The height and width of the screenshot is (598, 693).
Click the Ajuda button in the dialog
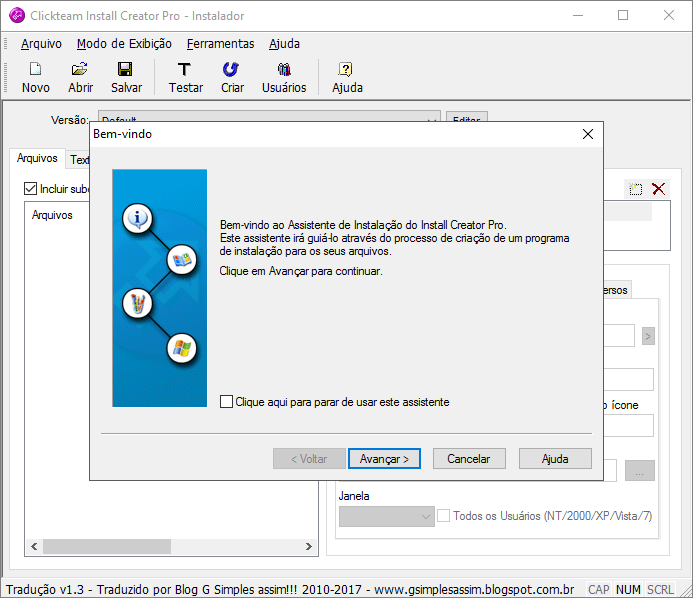(555, 459)
